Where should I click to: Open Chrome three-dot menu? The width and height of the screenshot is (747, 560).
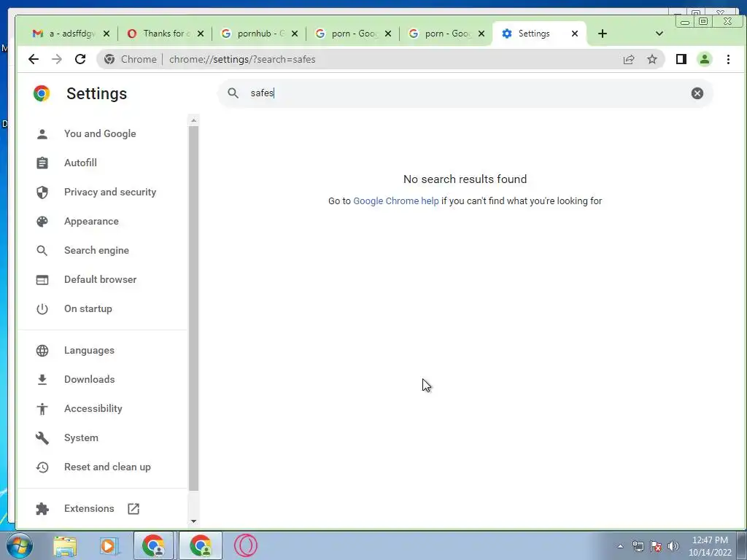(x=728, y=59)
